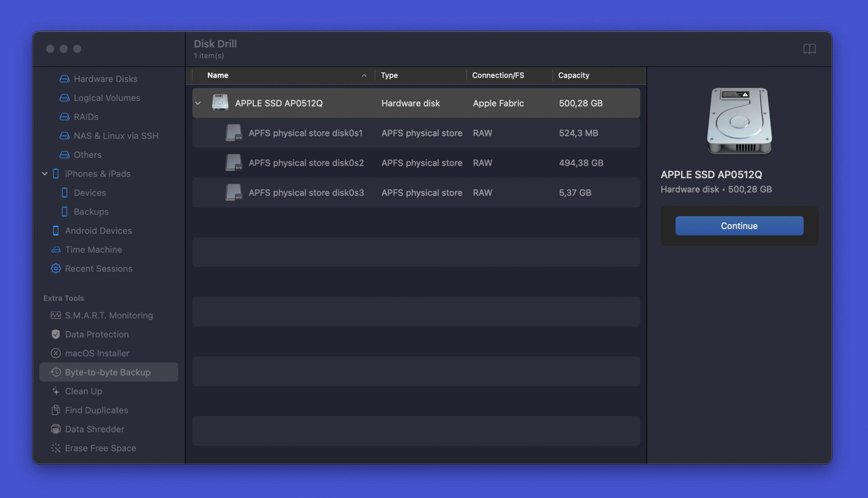Click the Hardware Disks drive icon
Viewport: 868px width, 498px height.
click(64, 79)
